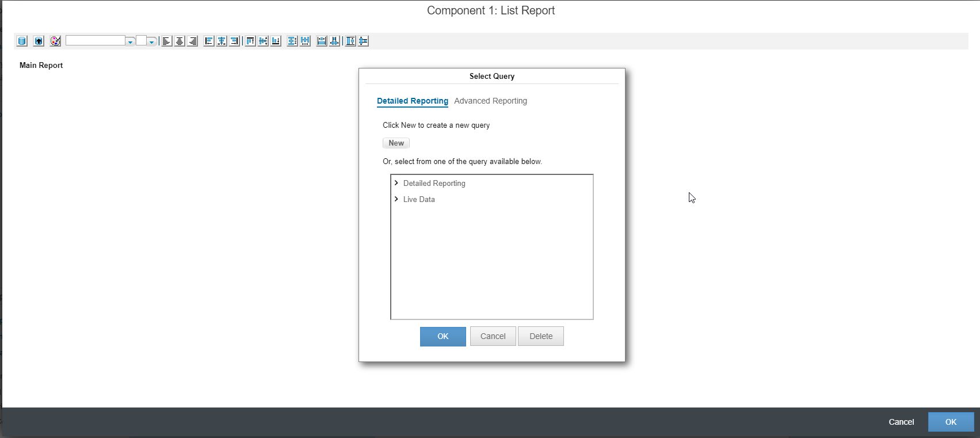Viewport: 980px width, 438px height.
Task: Expand the Live Data tree node
Action: 396,199
